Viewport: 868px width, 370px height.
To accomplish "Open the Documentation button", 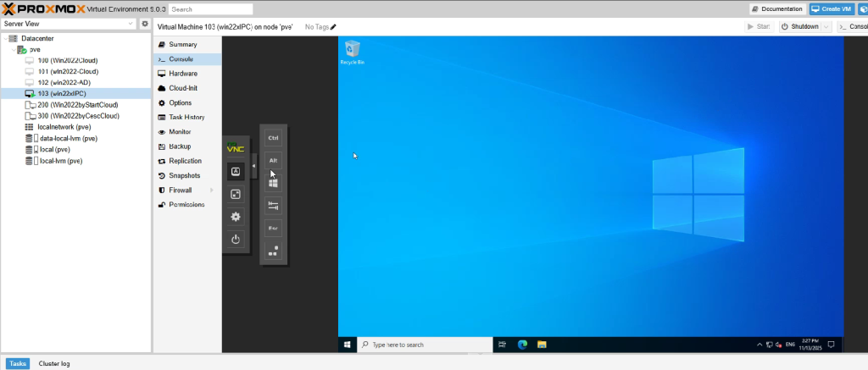I will (777, 9).
